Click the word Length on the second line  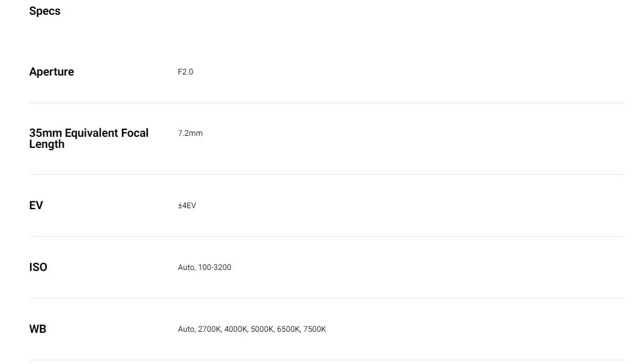pos(47,144)
